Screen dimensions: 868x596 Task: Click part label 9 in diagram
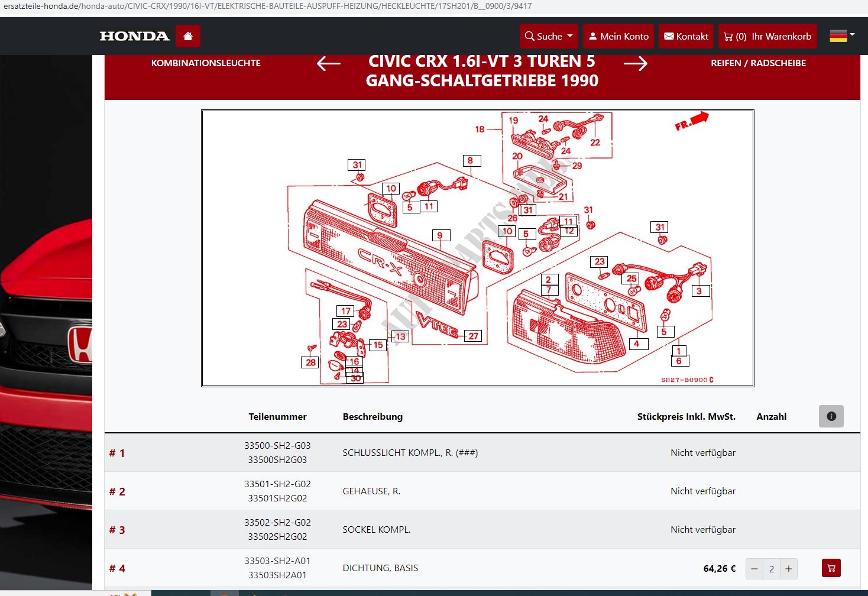tap(440, 235)
